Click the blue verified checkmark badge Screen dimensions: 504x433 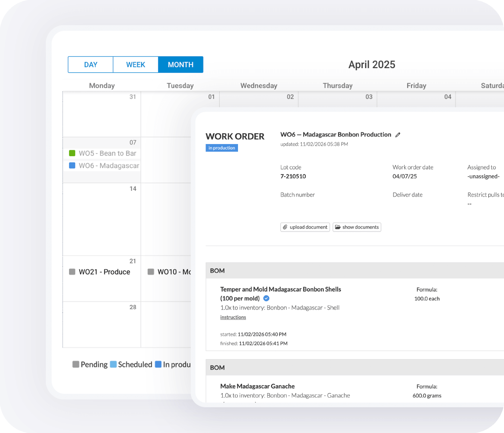coord(266,298)
